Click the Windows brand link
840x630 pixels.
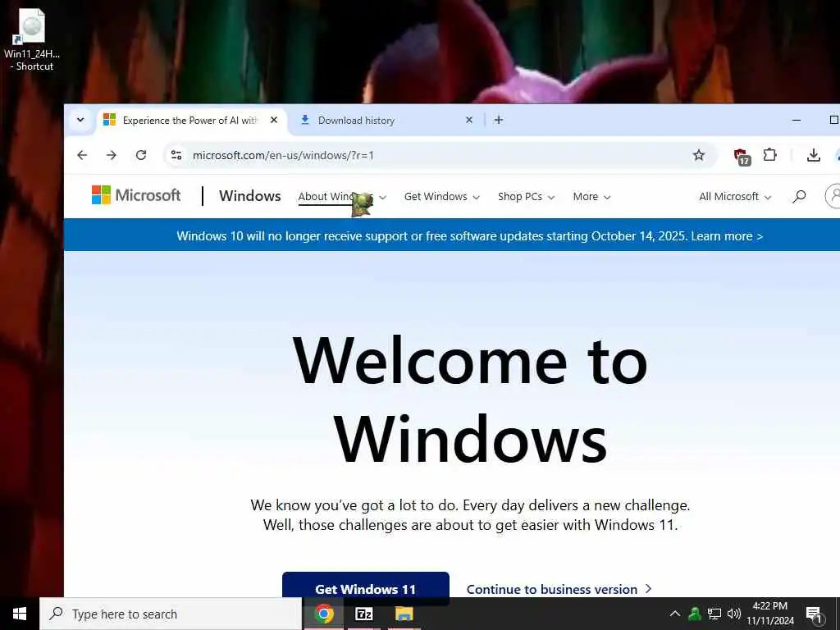pyautogui.click(x=249, y=196)
